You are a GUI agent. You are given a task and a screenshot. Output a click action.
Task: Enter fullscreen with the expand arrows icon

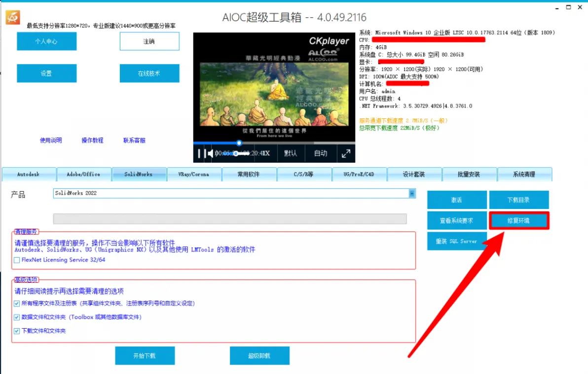click(x=346, y=153)
